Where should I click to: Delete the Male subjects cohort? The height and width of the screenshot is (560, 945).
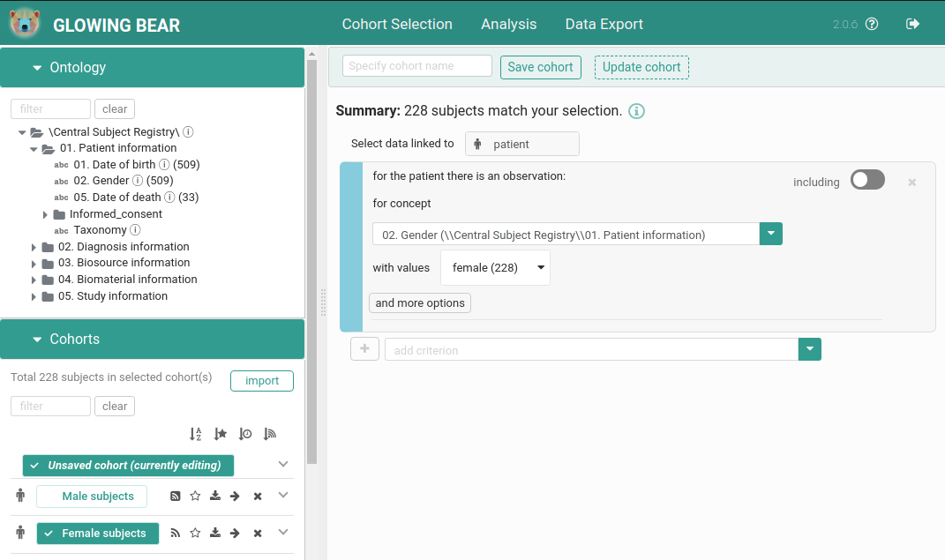pos(258,497)
